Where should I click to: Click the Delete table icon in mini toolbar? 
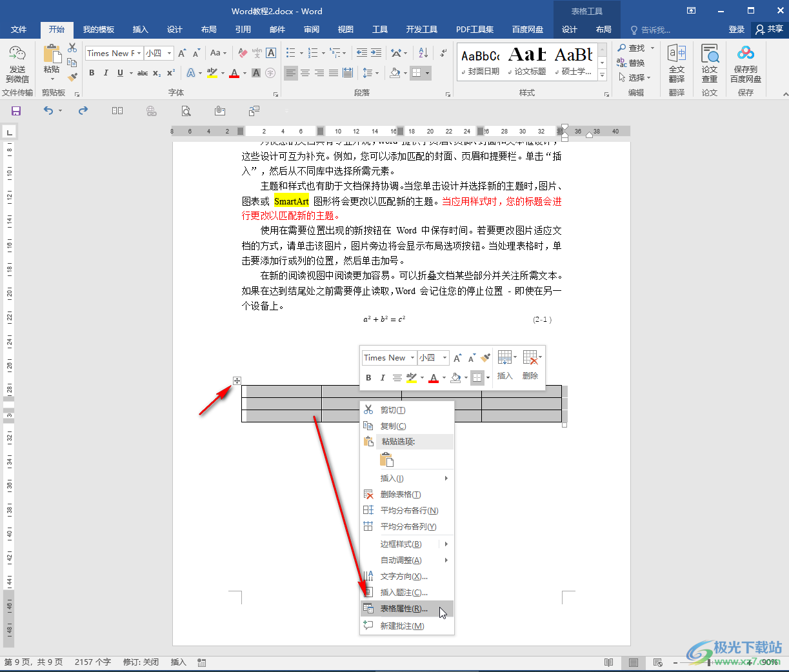[x=530, y=357]
